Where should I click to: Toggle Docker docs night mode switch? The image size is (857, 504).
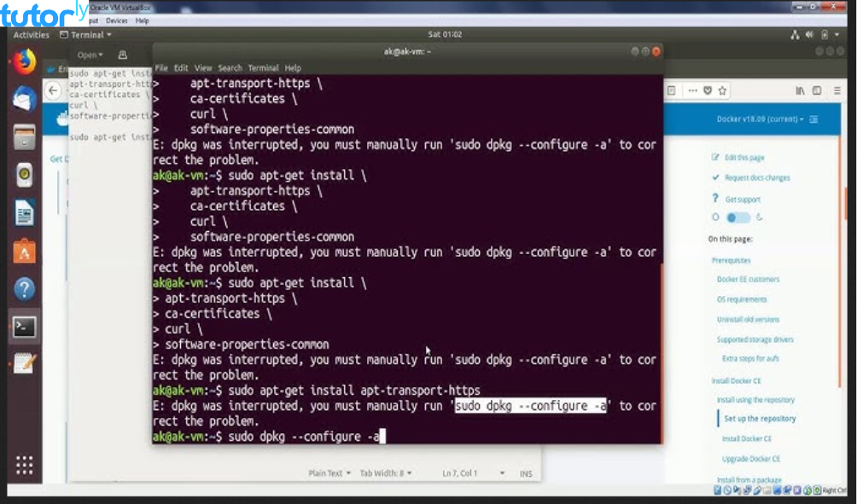click(x=737, y=217)
